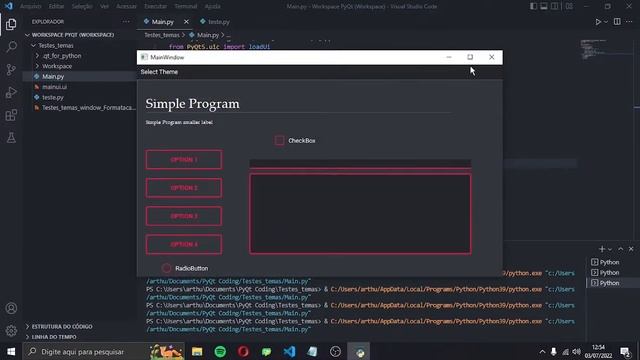The image size is (640, 360).
Task: Close the Main.py editor tab
Action: point(186,22)
